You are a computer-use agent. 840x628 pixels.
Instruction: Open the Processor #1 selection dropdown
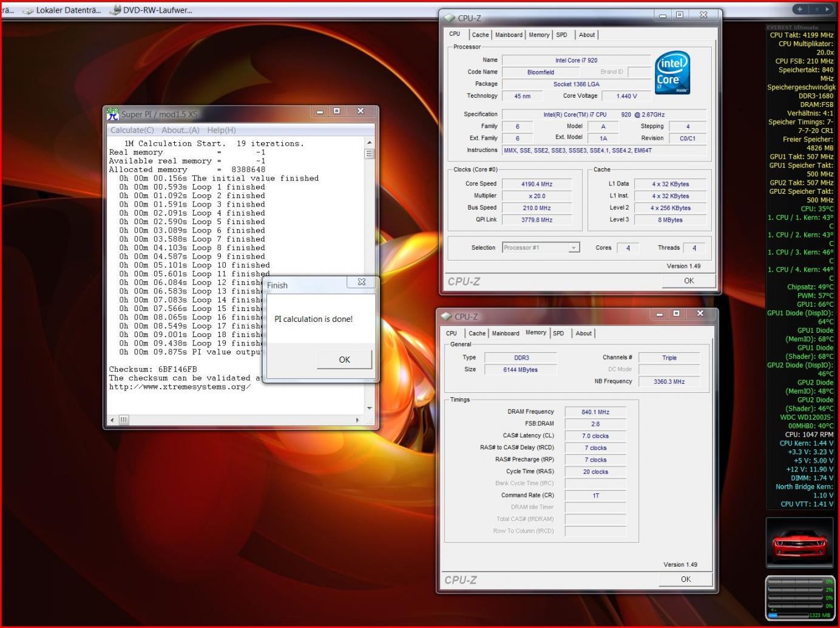click(541, 248)
